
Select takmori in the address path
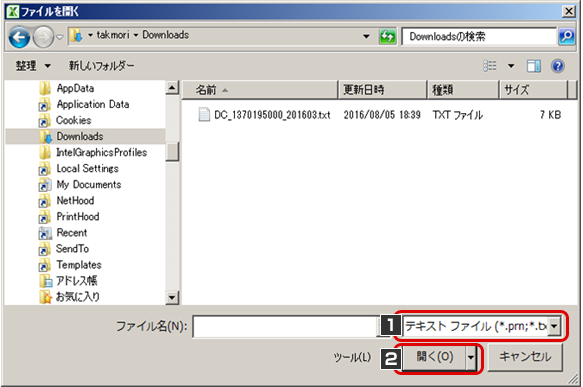(113, 35)
